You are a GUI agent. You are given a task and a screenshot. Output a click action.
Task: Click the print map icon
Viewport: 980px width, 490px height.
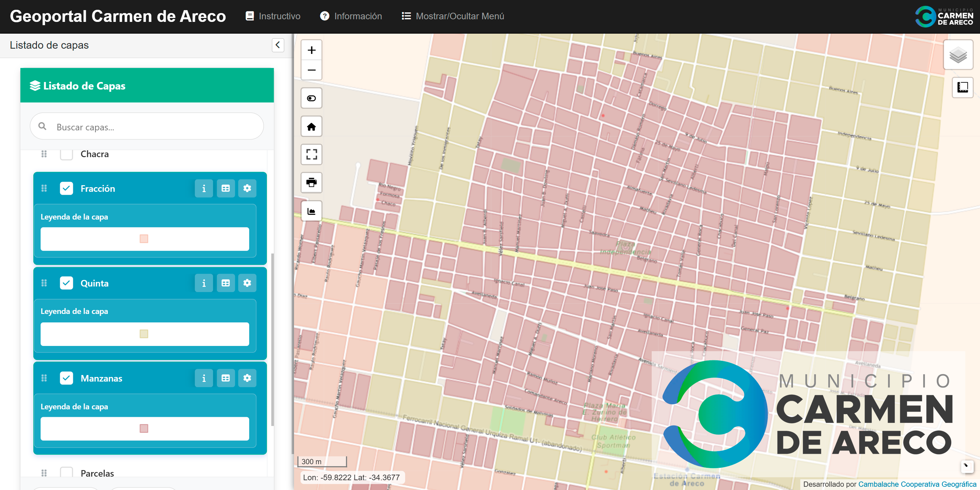coord(311,183)
